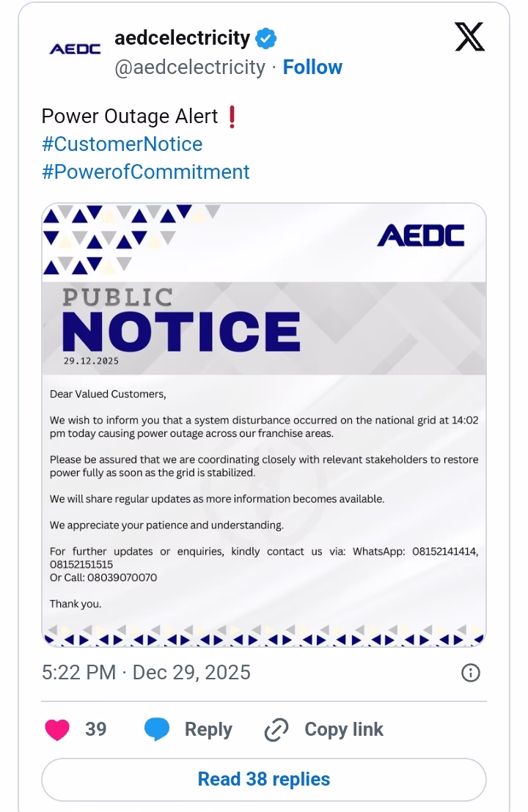
Task: Open the aedcelectricity display name
Action: click(182, 37)
